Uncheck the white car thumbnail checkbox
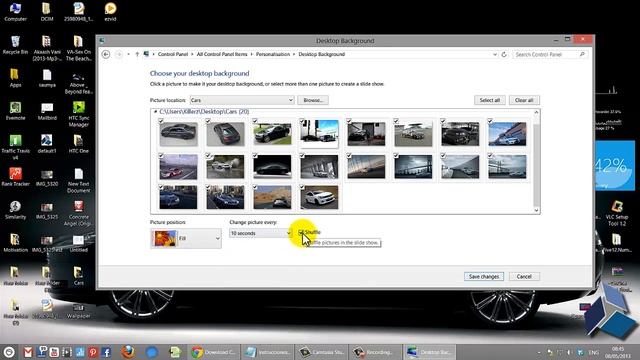640x360 pixels. 302,187
